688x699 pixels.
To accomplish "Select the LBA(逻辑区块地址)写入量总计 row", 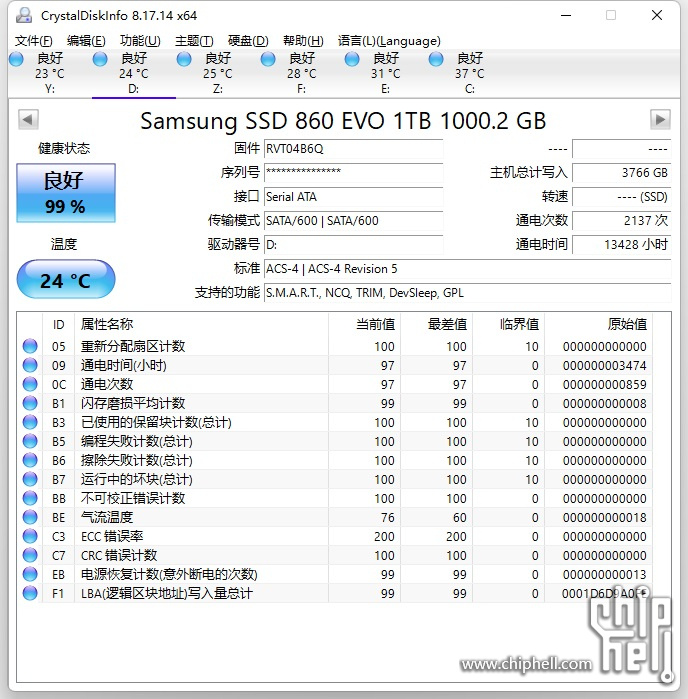I will pyautogui.click(x=334, y=593).
